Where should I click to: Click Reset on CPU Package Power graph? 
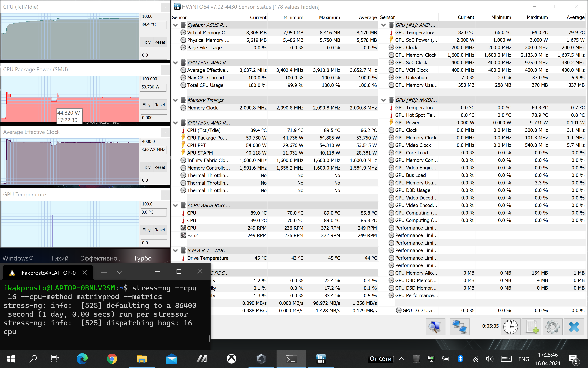(x=160, y=105)
